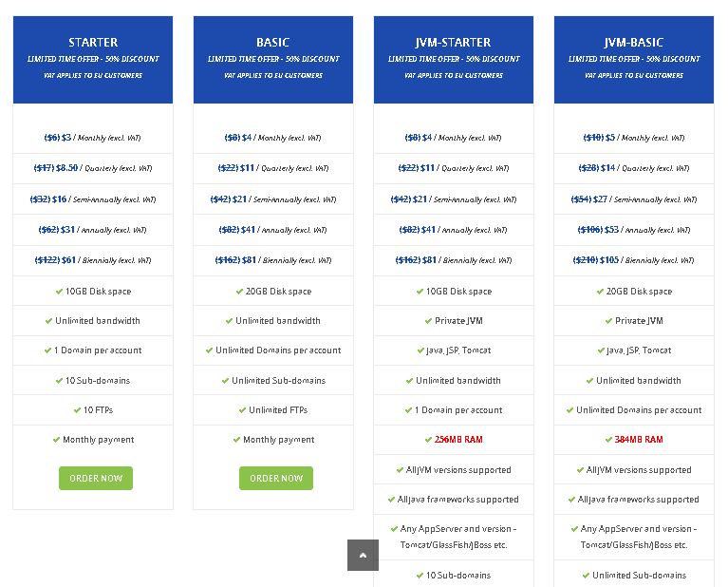This screenshot has width=728, height=587.
Task: Click the STARTER plan header
Action: click(93, 60)
